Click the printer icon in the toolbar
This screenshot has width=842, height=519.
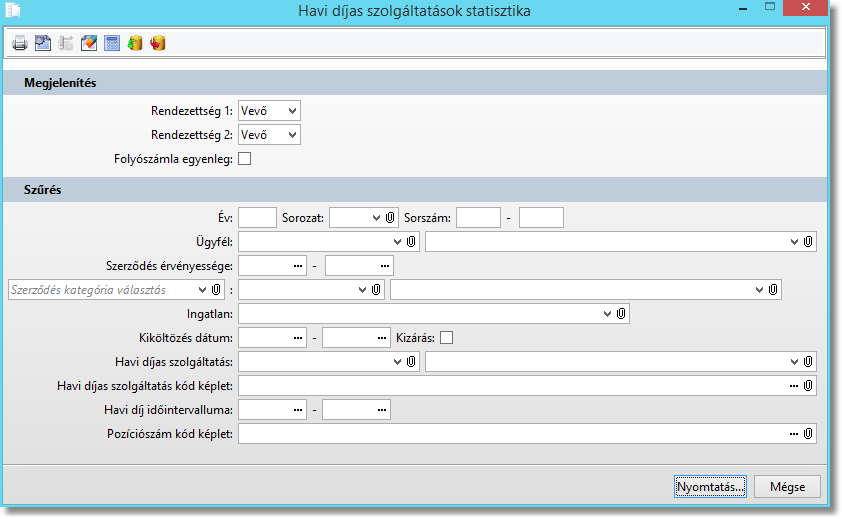coord(20,43)
